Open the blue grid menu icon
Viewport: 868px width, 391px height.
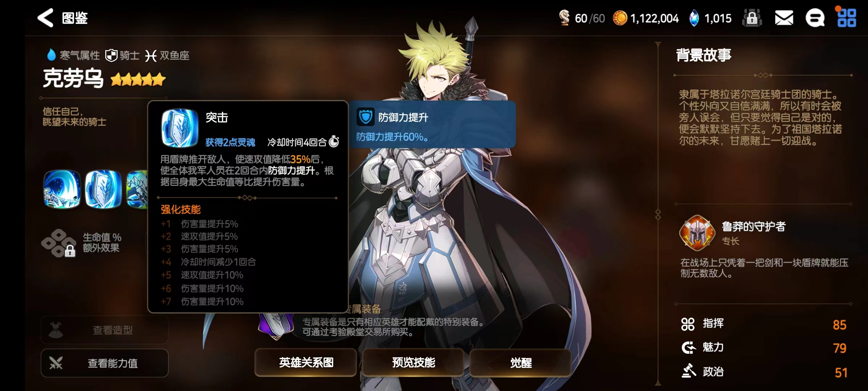click(846, 18)
